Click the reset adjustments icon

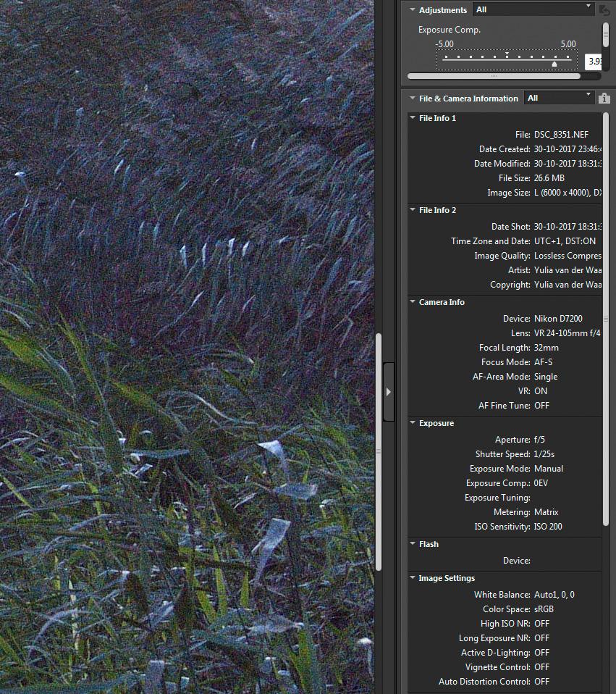[604, 9]
